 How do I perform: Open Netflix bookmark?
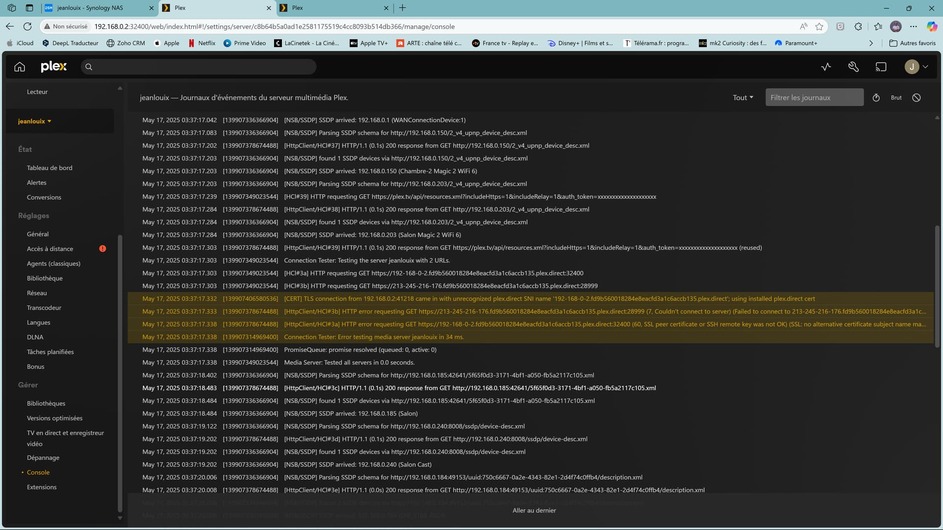pos(201,43)
